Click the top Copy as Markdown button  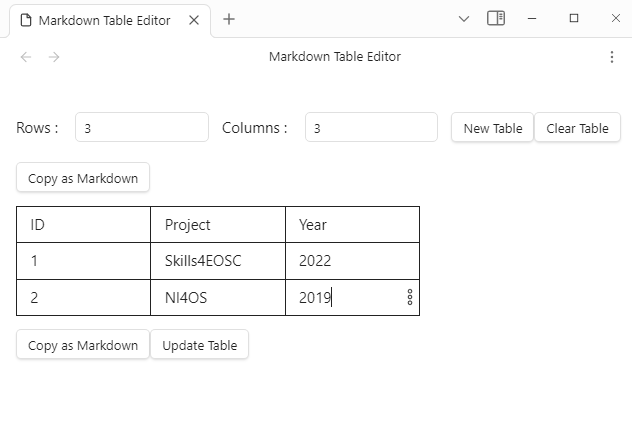tap(83, 178)
